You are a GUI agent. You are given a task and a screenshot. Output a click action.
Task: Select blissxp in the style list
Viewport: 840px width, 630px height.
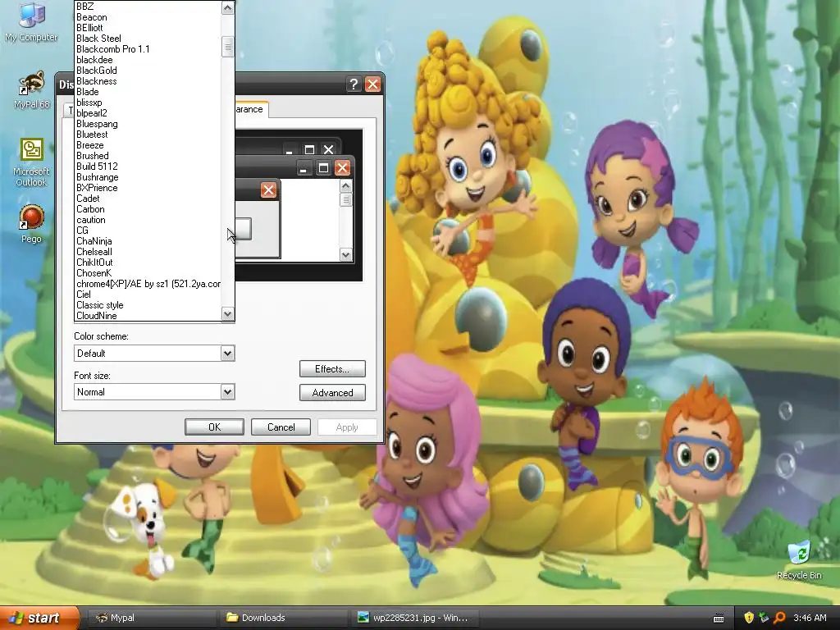[148, 103]
